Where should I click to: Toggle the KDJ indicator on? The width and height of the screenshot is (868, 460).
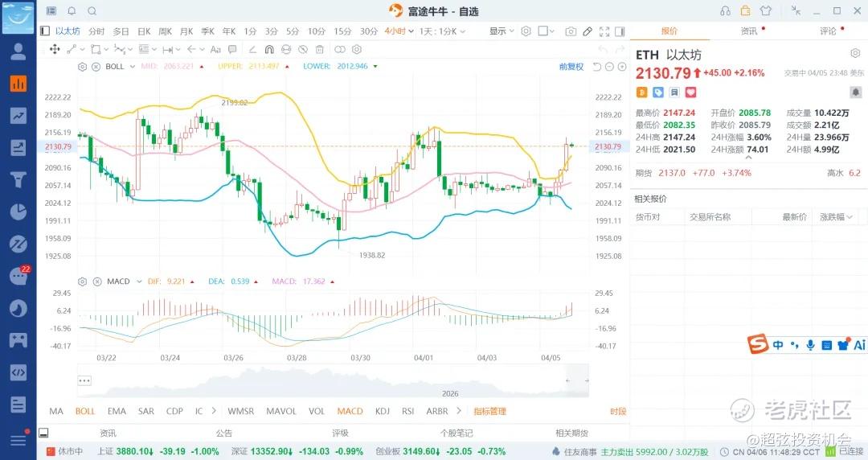(x=381, y=411)
